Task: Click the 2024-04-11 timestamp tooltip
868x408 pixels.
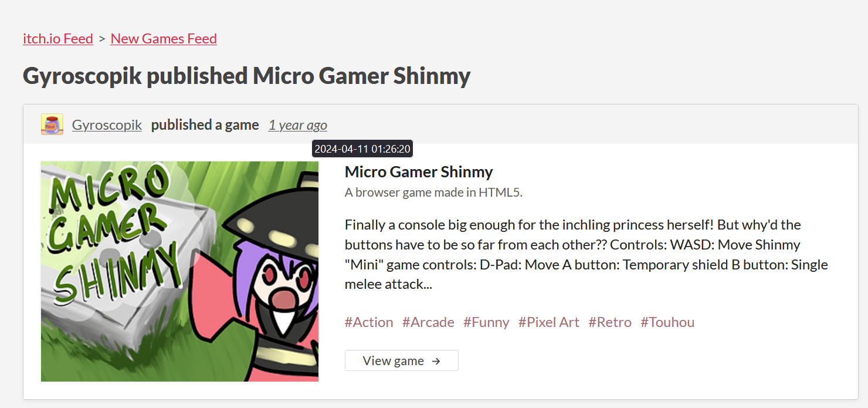Action: coord(362,149)
